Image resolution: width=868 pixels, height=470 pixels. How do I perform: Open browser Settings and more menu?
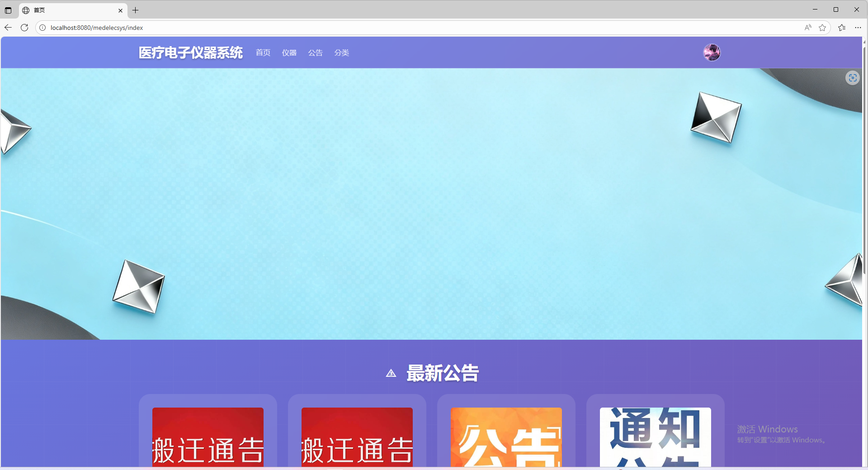[858, 28]
